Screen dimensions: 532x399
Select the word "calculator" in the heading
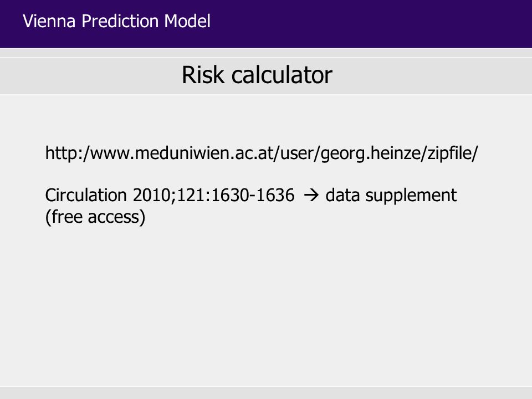(282, 75)
